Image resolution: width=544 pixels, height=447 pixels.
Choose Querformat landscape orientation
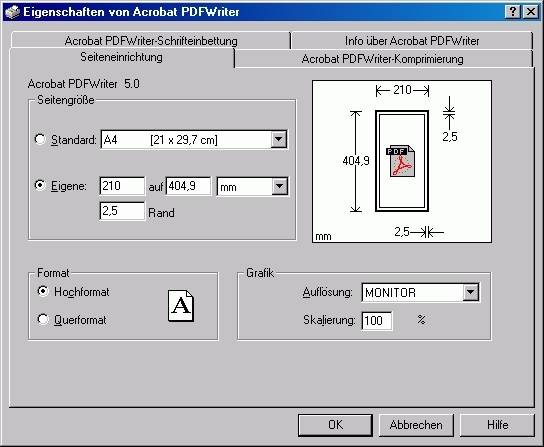tap(43, 319)
